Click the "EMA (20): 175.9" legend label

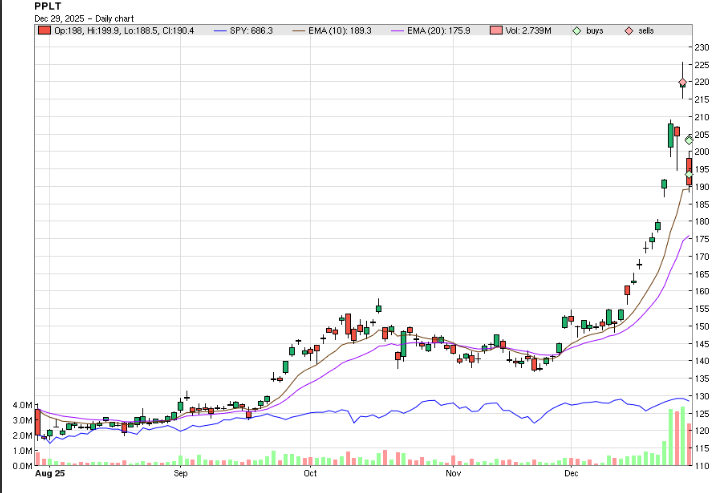click(x=439, y=31)
